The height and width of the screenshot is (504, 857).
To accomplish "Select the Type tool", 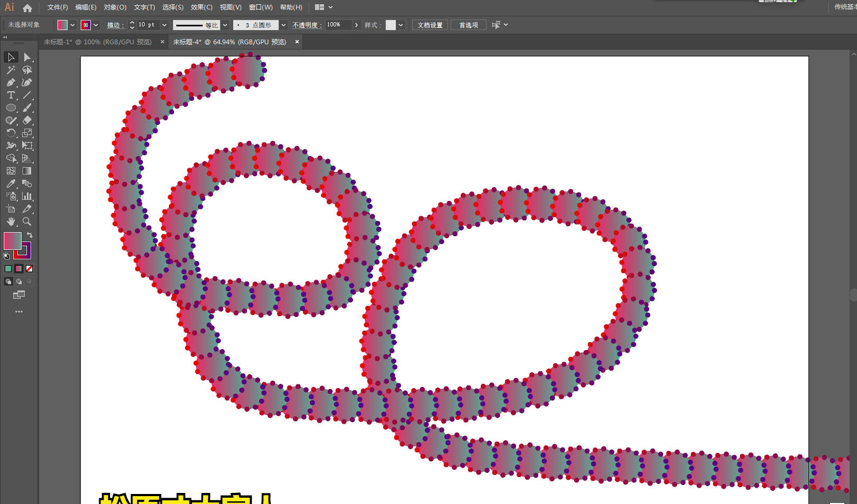I will coord(11,95).
